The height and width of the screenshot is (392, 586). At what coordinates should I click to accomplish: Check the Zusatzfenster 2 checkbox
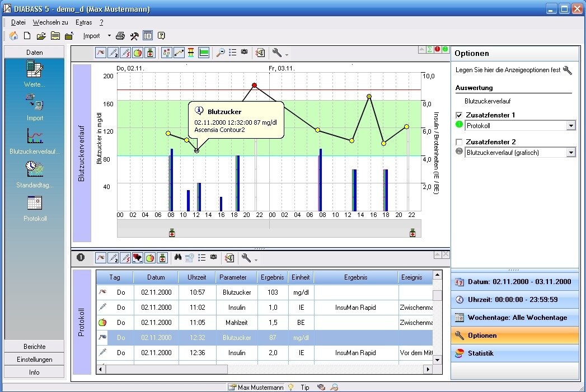460,142
